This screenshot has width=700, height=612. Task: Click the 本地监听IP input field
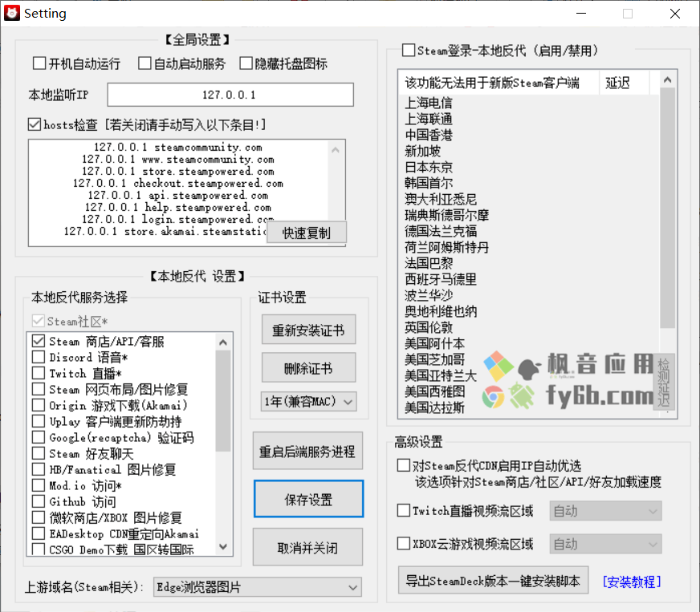tap(230, 95)
